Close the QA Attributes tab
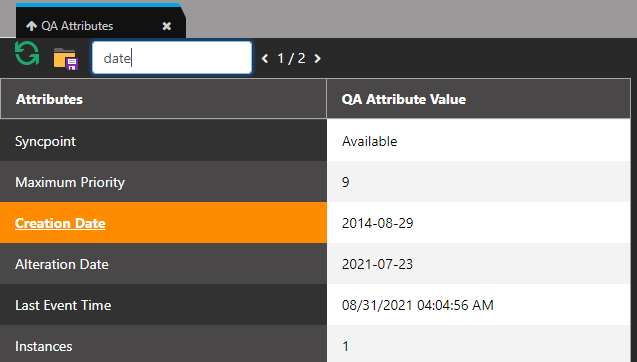 167,26
